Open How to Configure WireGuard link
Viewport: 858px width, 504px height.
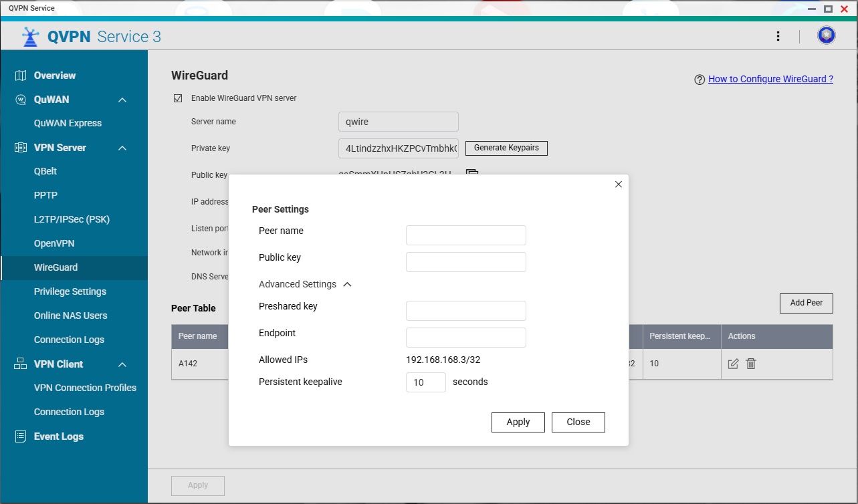(770, 79)
